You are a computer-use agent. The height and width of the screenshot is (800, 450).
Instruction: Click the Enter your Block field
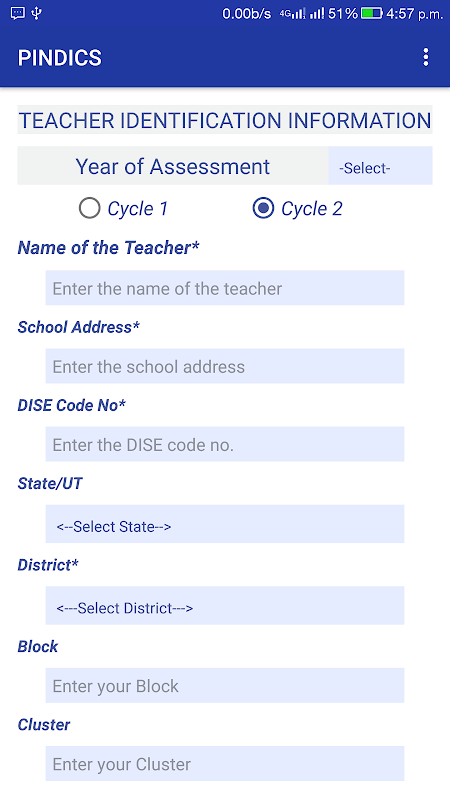point(225,686)
